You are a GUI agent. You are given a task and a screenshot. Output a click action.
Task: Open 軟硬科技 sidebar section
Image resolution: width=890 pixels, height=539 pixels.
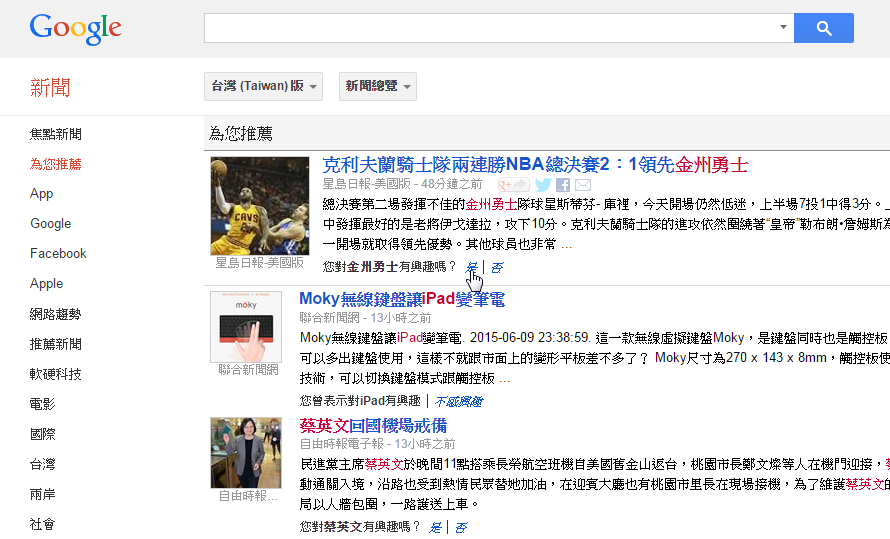(56, 374)
